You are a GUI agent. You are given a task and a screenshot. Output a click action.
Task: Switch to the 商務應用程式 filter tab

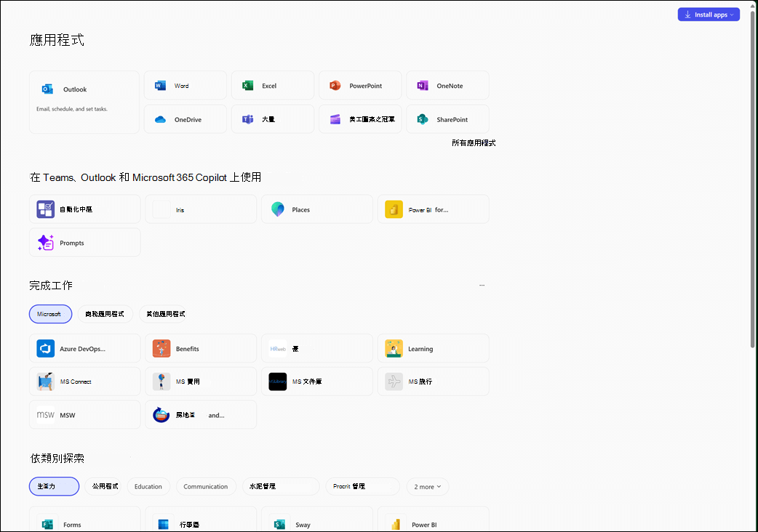click(105, 314)
